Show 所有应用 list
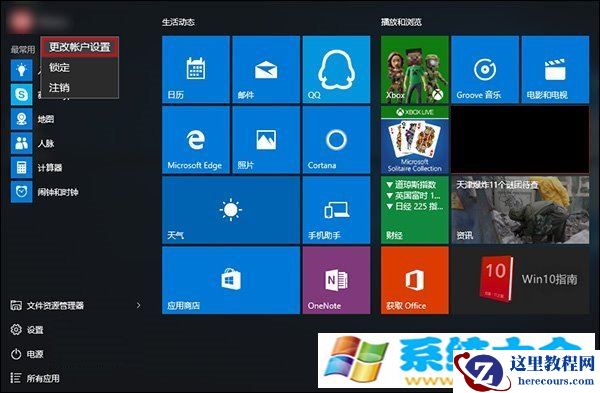The height and width of the screenshot is (393, 600). click(x=35, y=378)
